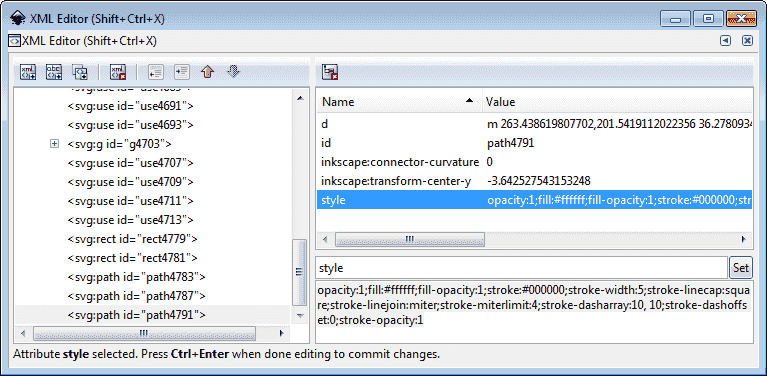Close the docked XML Editor panel

coord(747,41)
